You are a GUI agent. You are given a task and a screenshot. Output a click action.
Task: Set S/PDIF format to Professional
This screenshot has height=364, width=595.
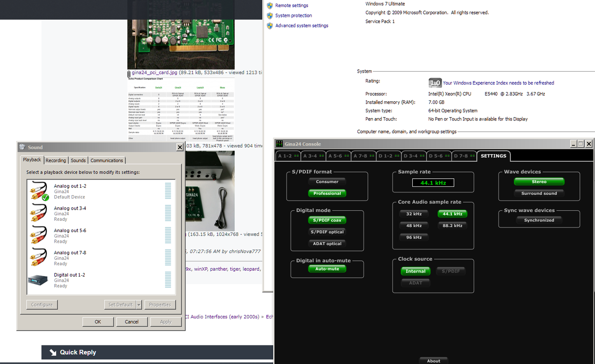pyautogui.click(x=327, y=193)
